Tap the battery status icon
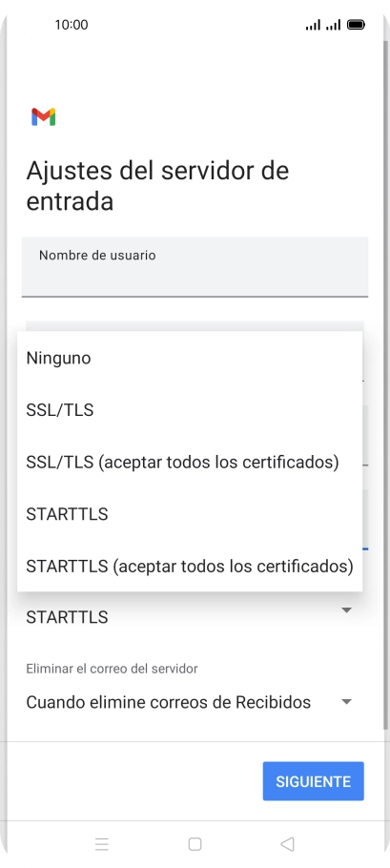 [356, 25]
